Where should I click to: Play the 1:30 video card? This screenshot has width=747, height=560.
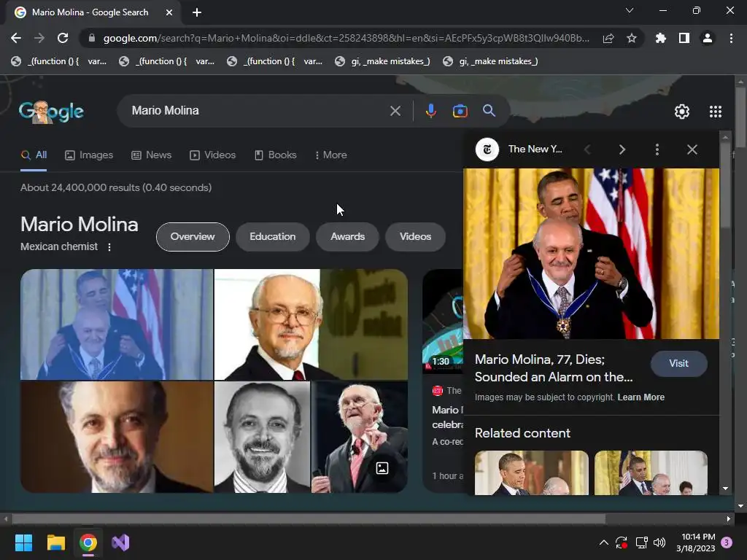[x=443, y=322]
